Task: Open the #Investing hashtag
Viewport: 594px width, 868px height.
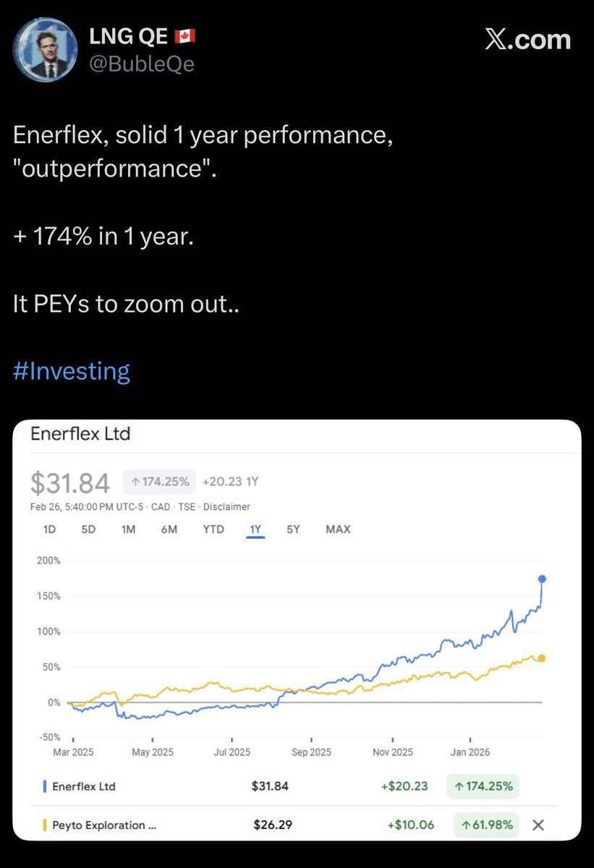Action: [72, 371]
